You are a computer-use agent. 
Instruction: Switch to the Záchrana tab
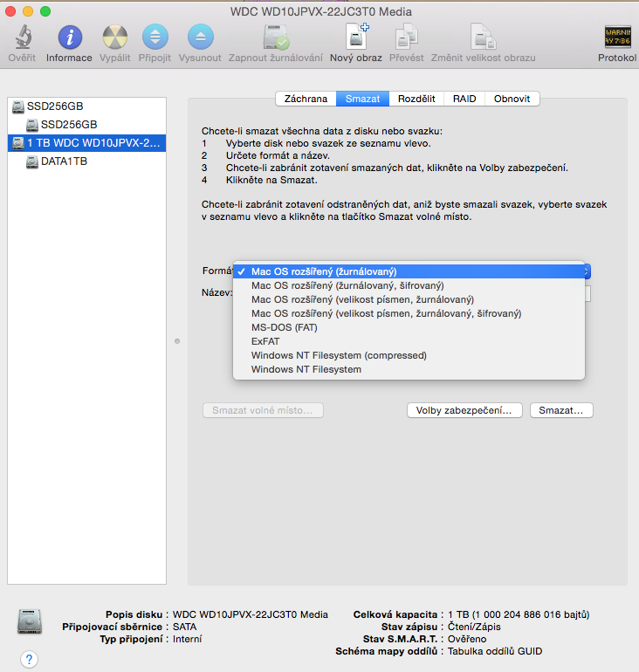(x=306, y=99)
